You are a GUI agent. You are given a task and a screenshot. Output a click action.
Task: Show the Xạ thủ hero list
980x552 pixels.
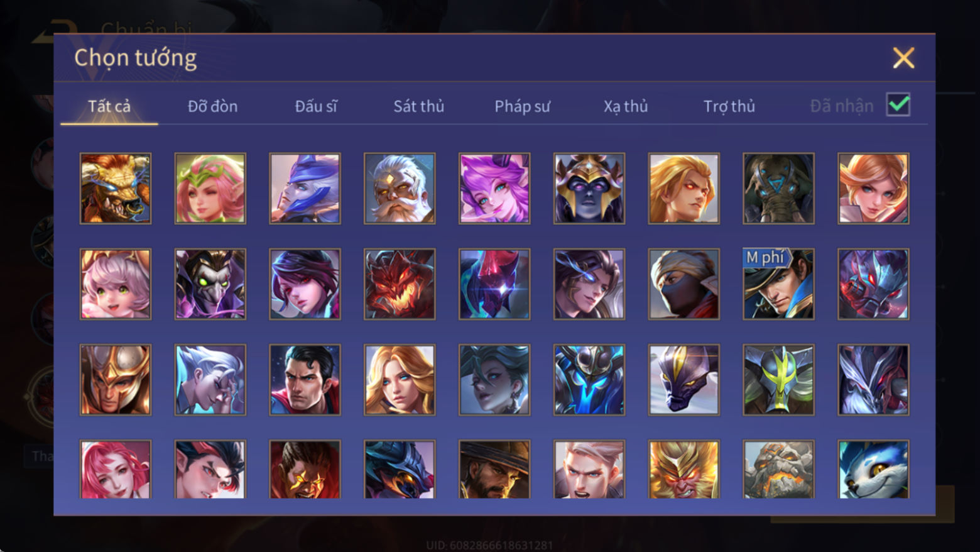(626, 106)
